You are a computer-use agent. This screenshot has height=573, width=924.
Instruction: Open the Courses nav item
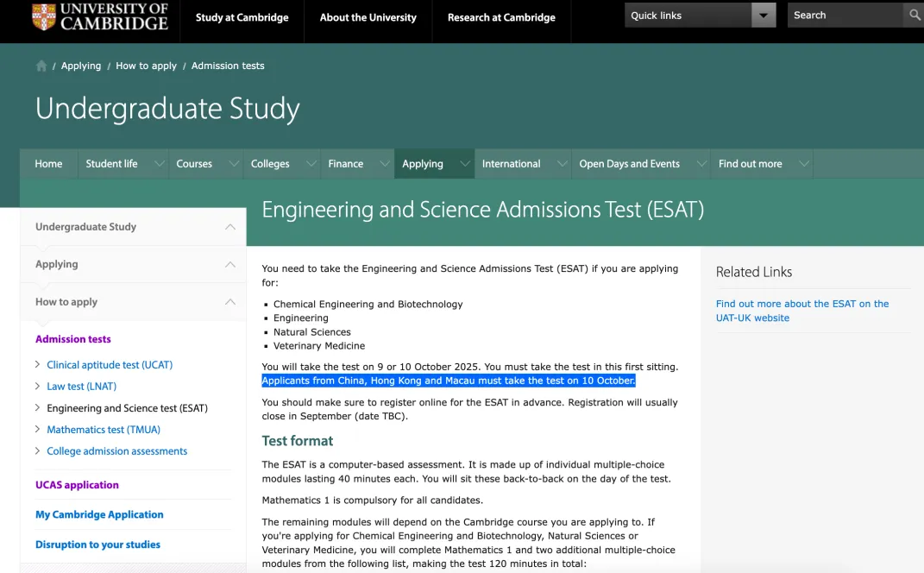(194, 164)
